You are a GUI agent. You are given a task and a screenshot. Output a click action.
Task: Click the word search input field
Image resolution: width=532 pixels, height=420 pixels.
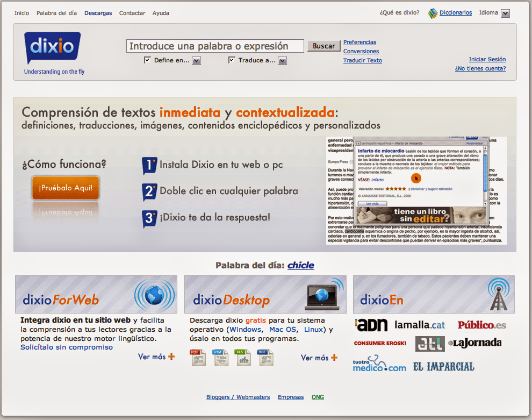point(215,46)
